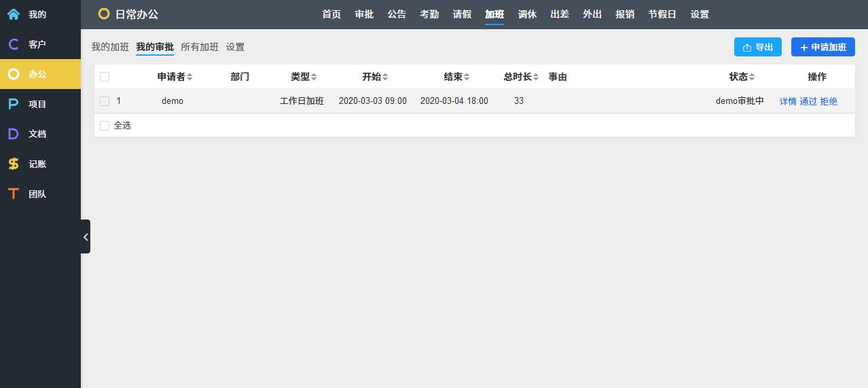
Task: Click the 日常办公 title text
Action: pos(137,14)
